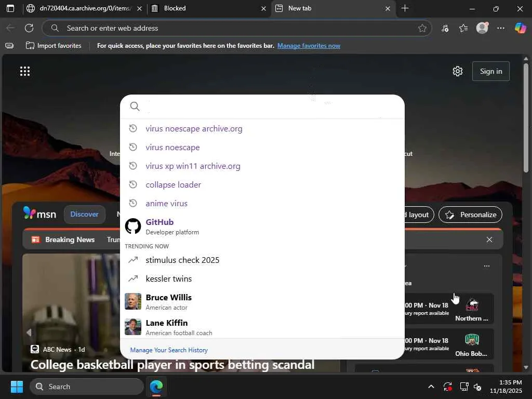This screenshot has width=532, height=399.
Task: Close the Blocked tab
Action: coord(263,8)
